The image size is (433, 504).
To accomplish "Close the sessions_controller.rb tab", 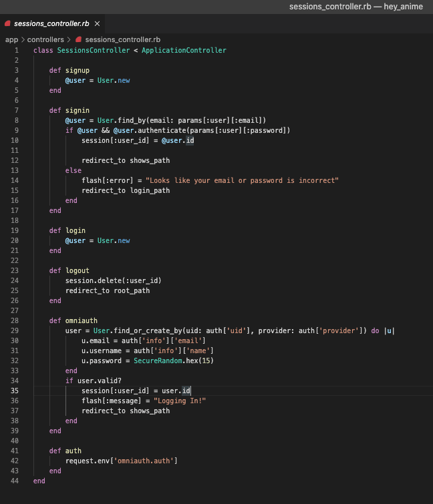I will [x=97, y=24].
